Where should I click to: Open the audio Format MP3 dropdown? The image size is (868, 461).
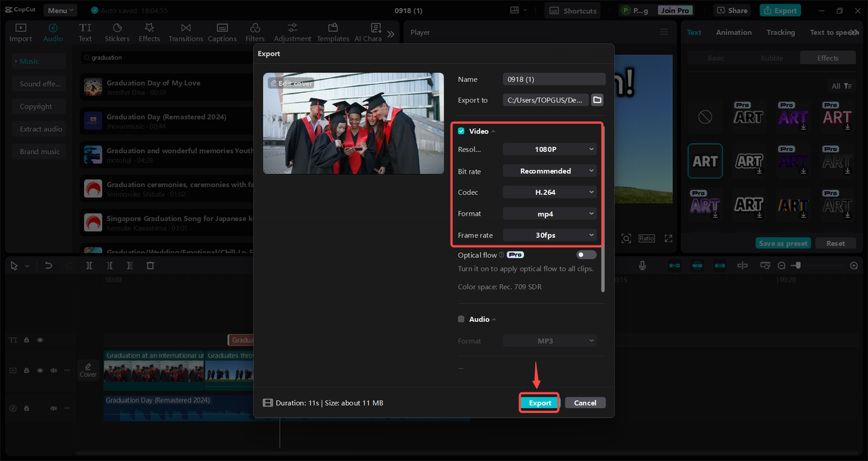(550, 341)
